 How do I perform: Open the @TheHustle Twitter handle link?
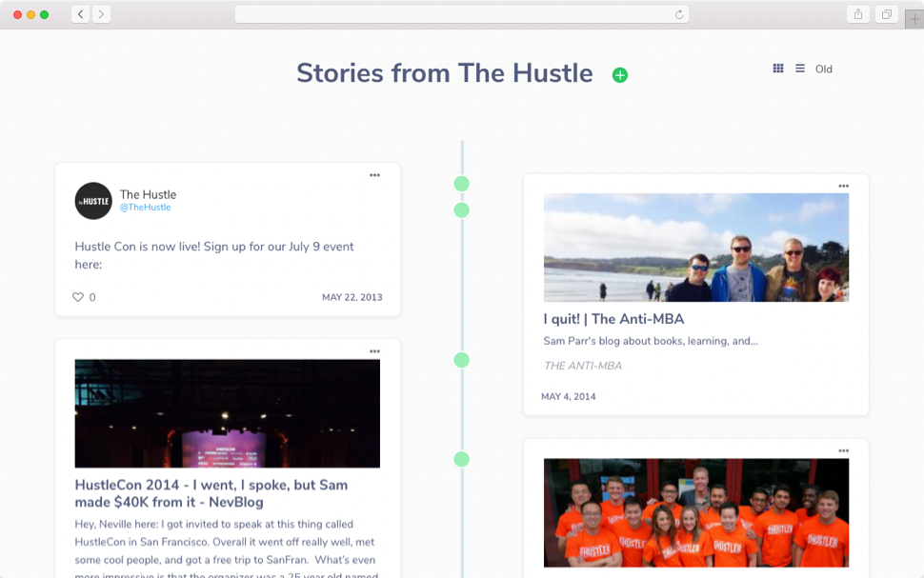pos(145,208)
